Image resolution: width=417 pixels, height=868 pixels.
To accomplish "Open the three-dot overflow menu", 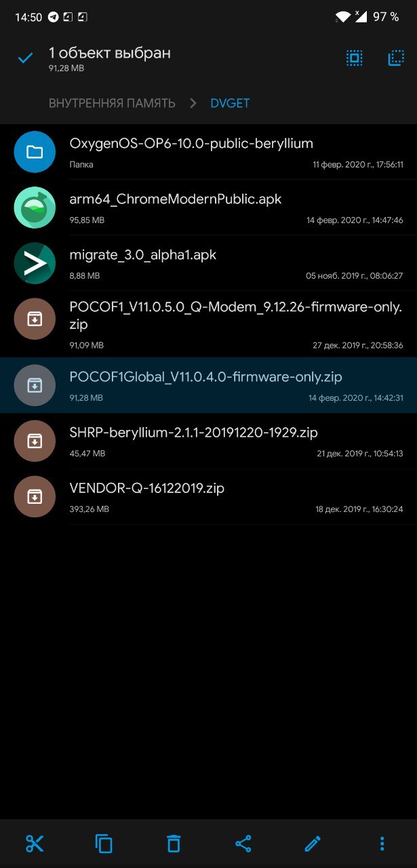I will pyautogui.click(x=382, y=844).
